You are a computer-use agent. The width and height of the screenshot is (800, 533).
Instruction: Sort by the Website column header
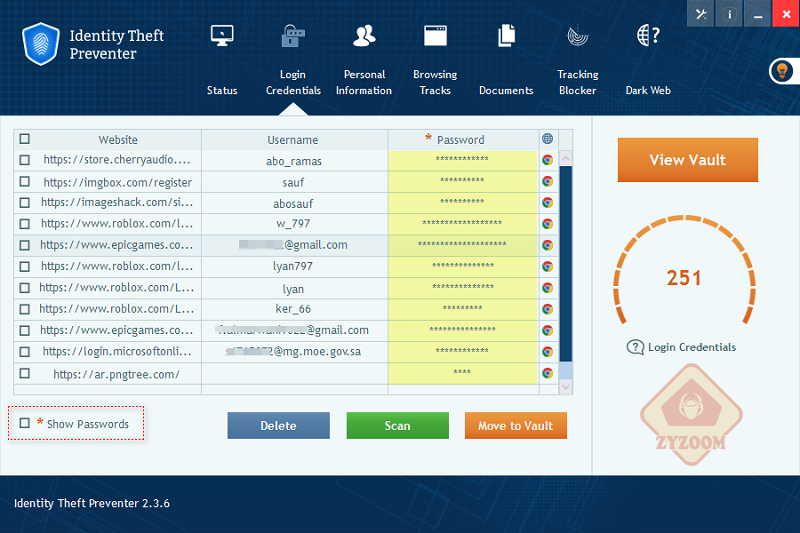(x=118, y=139)
